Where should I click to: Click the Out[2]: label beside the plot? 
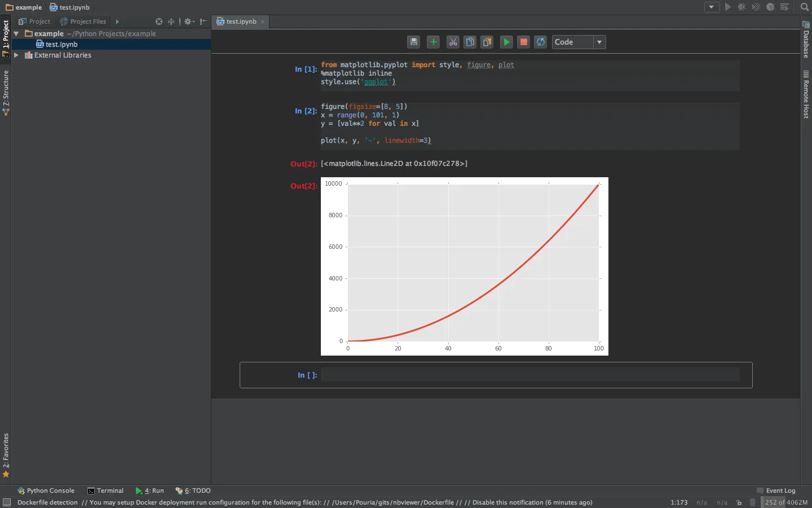[304, 186]
